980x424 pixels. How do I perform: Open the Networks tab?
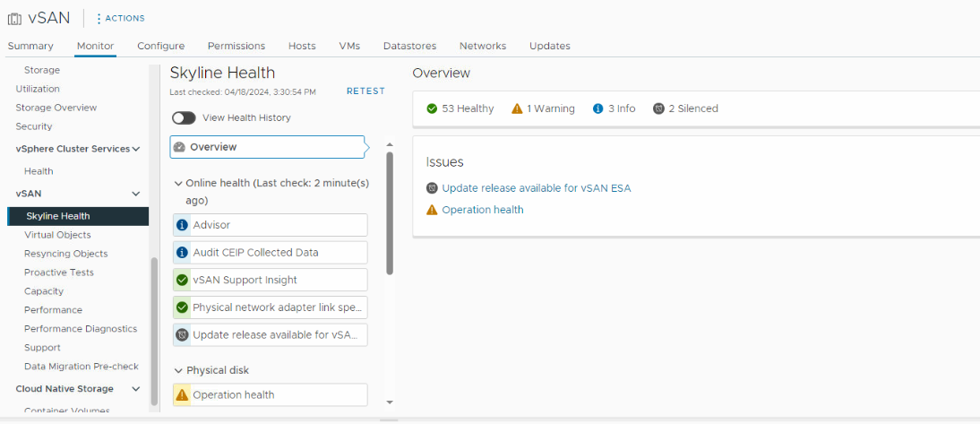[x=483, y=46]
